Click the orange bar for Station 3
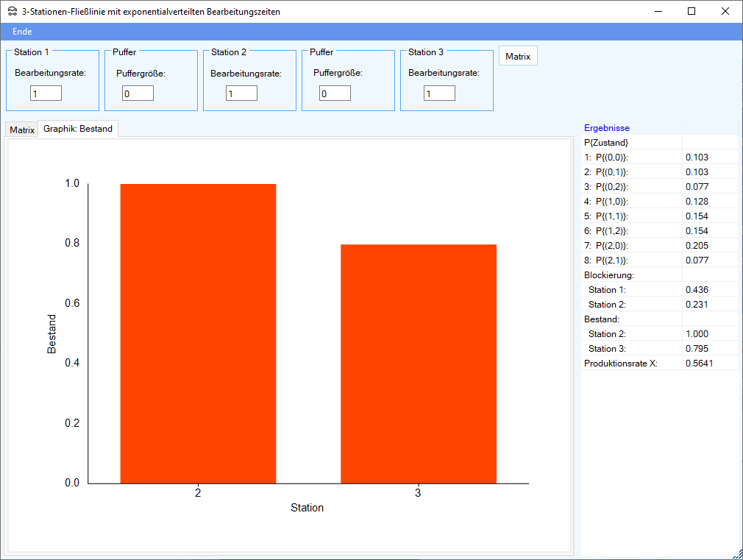 418,364
